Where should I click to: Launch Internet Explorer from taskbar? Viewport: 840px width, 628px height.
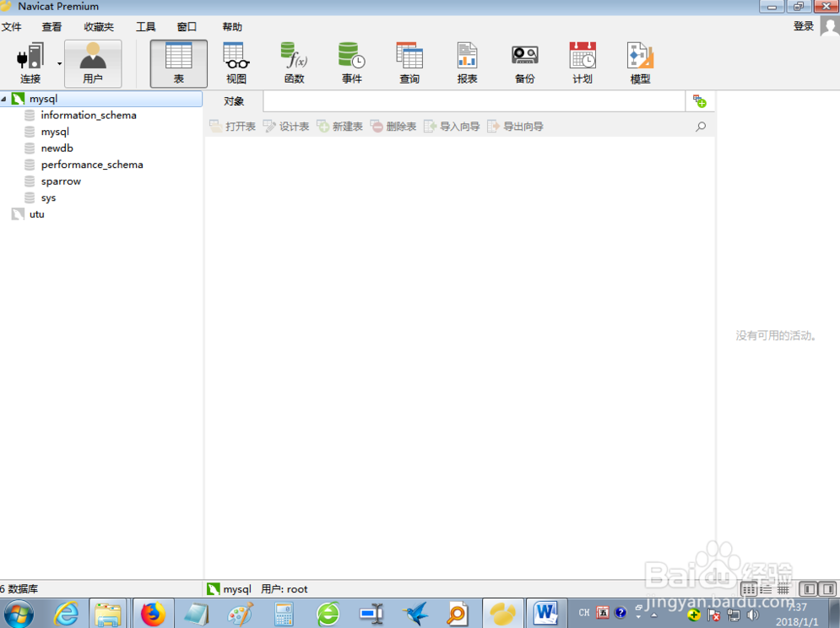coord(66,614)
